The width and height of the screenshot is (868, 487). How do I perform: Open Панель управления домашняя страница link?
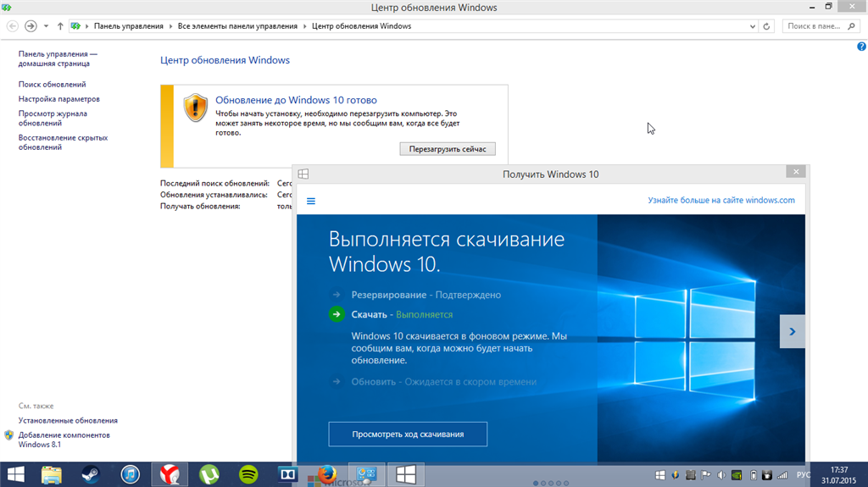pos(58,58)
